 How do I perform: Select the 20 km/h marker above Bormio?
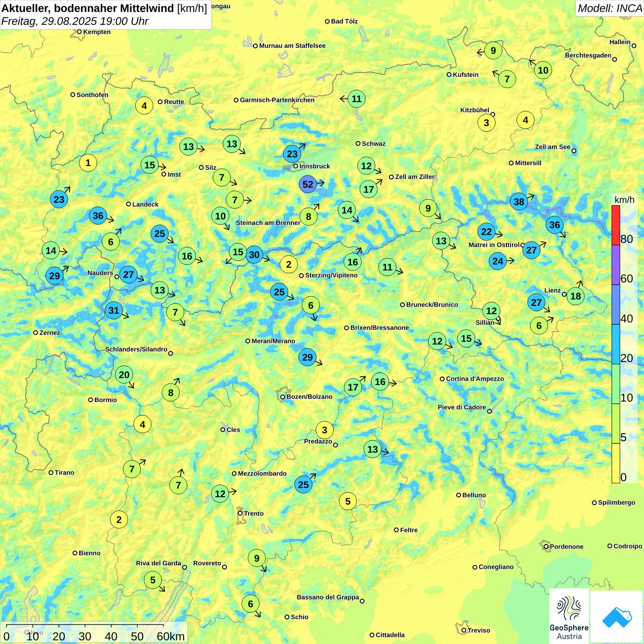124,374
